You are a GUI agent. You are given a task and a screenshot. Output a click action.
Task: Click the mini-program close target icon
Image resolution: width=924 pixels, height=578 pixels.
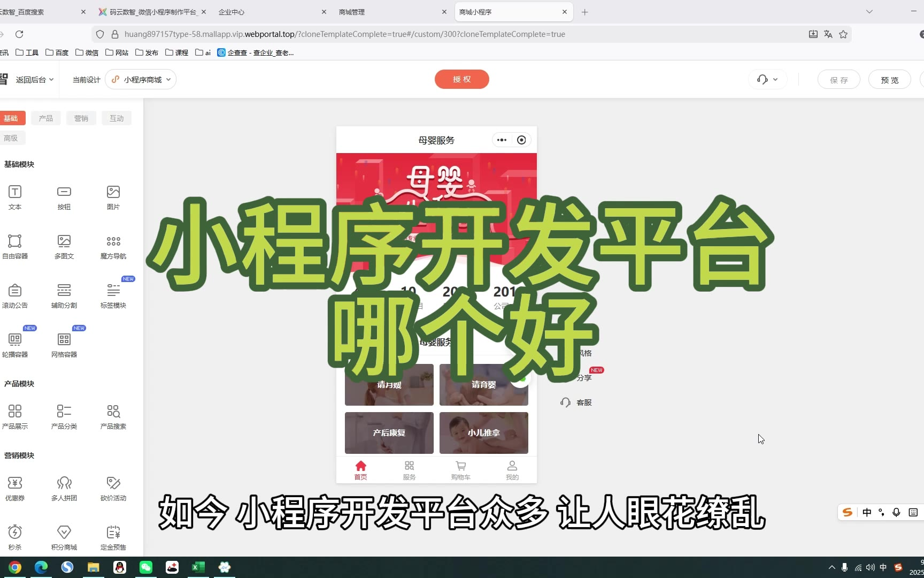[x=521, y=140]
